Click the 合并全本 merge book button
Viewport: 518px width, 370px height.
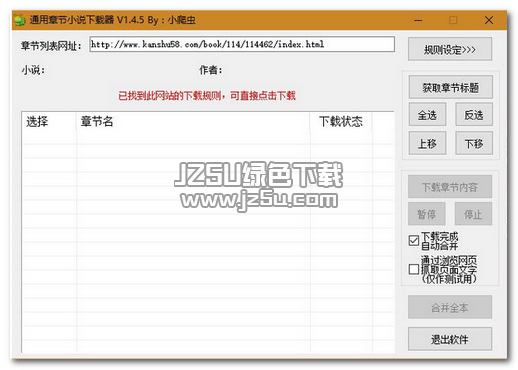point(450,307)
